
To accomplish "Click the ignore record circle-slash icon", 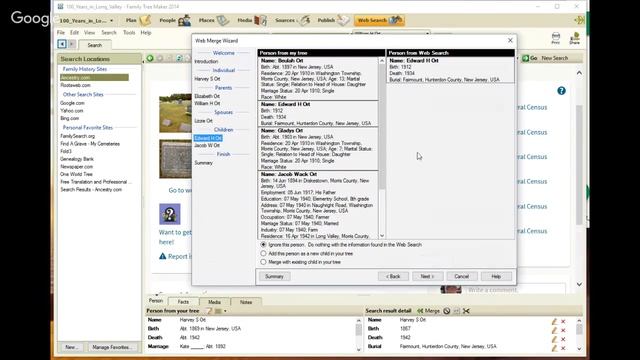I will [447, 311].
